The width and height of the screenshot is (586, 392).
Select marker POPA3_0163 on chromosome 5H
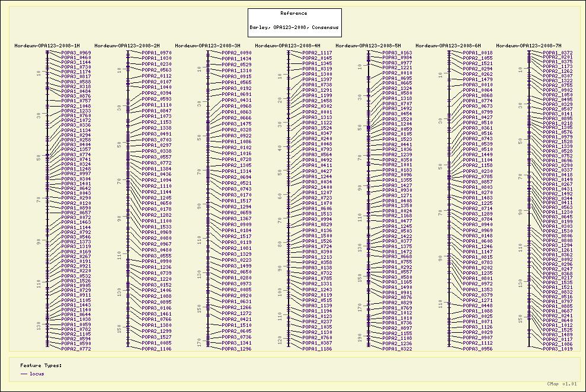pyautogui.click(x=398, y=53)
